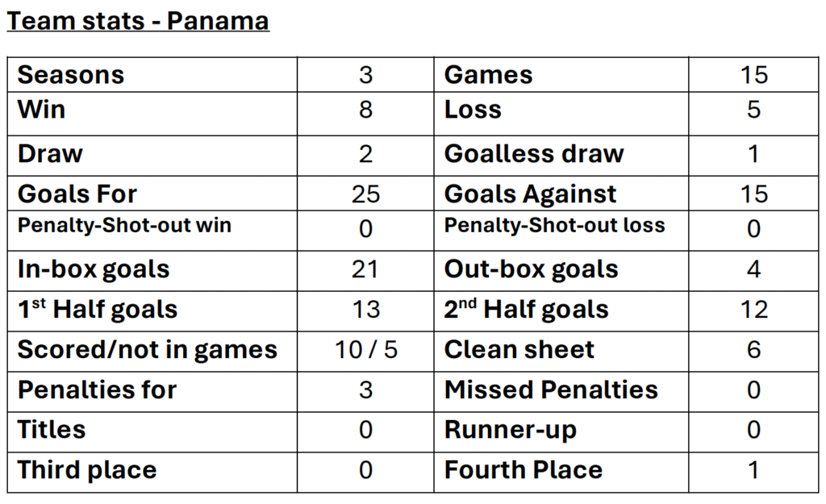
Task: Click the Goalless draw label
Action: pos(534,154)
